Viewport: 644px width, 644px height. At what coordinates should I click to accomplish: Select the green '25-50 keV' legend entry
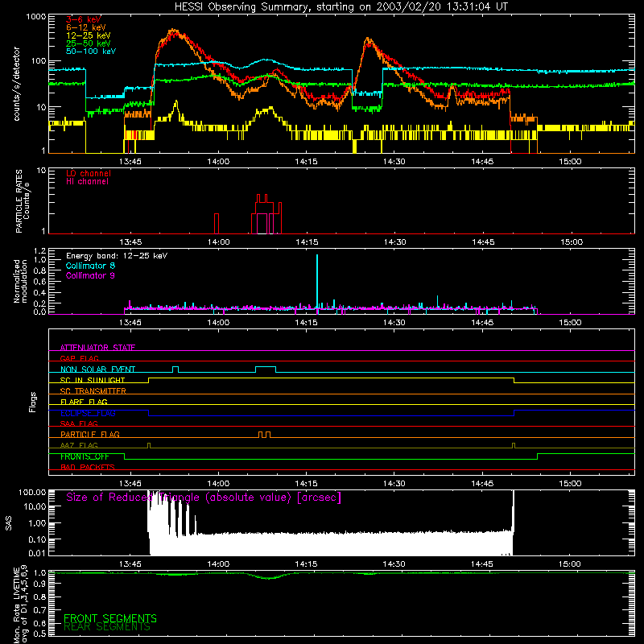pyautogui.click(x=89, y=43)
